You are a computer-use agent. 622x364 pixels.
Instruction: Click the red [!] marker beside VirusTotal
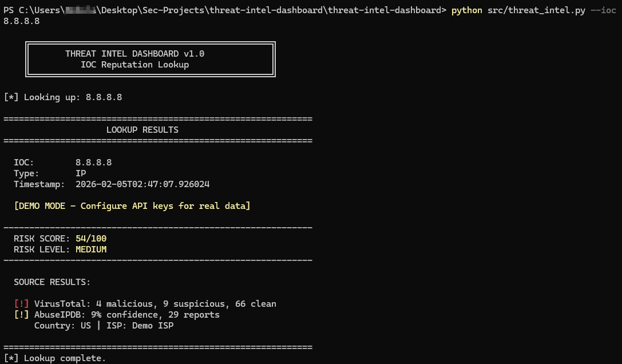21,304
